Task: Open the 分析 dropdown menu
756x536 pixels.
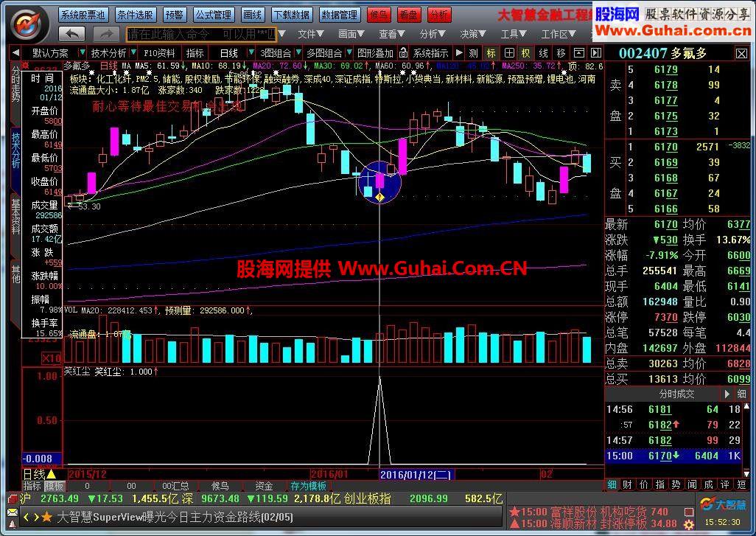Action: (x=432, y=34)
